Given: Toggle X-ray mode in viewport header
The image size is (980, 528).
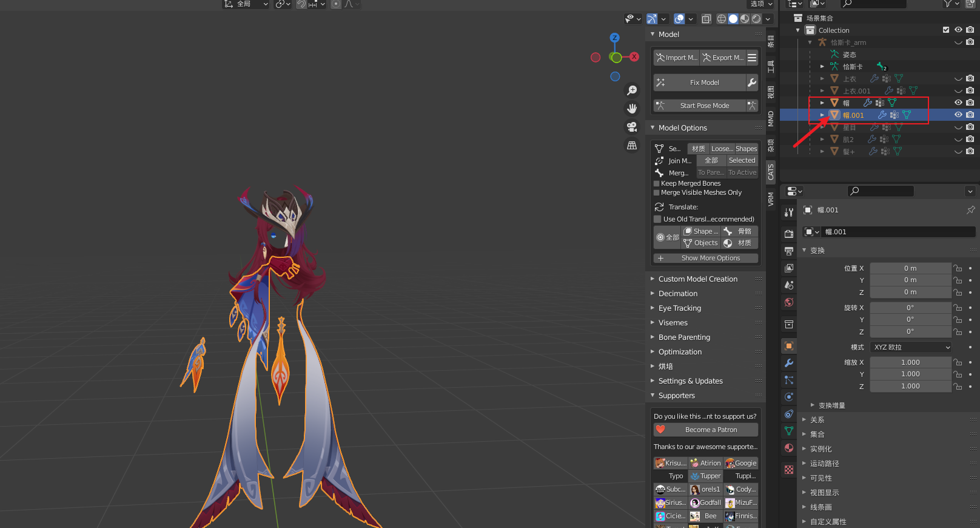Looking at the screenshot, I should [x=706, y=19].
